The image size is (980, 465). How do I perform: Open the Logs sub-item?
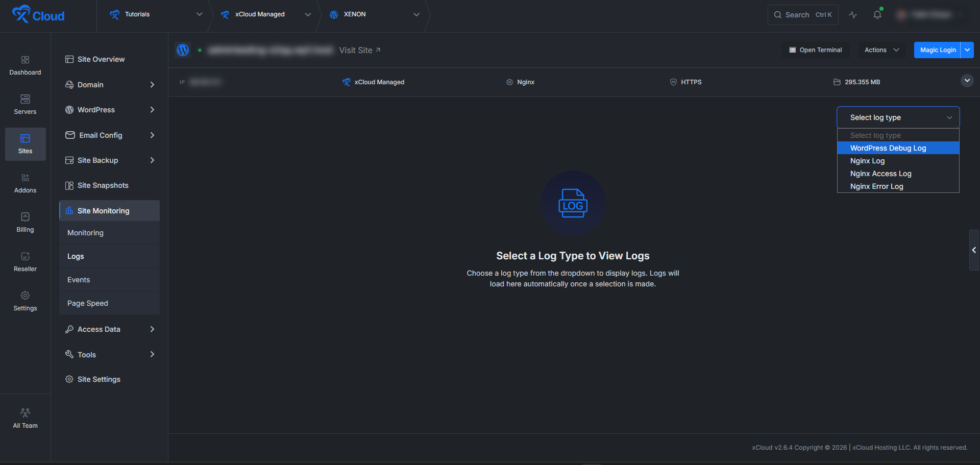click(x=109, y=256)
